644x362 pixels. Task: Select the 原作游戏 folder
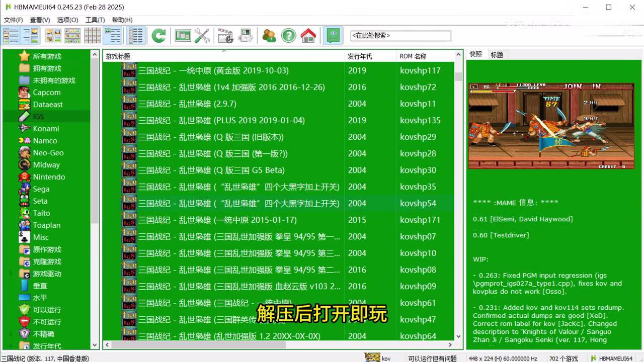(x=47, y=249)
